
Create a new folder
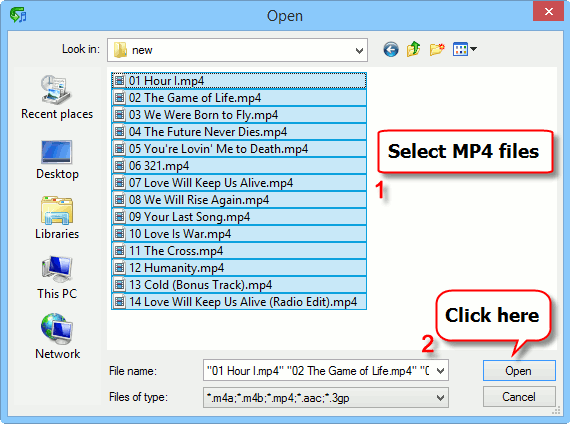pos(437,49)
